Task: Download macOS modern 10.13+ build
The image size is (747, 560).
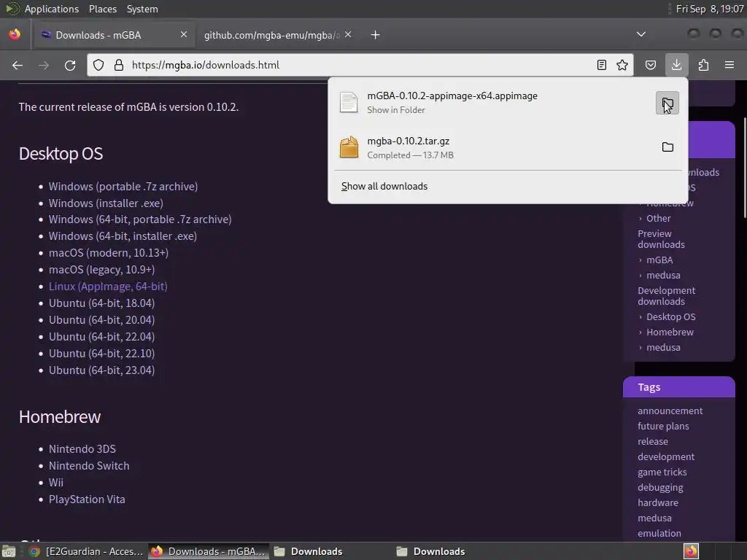Action: point(109,253)
